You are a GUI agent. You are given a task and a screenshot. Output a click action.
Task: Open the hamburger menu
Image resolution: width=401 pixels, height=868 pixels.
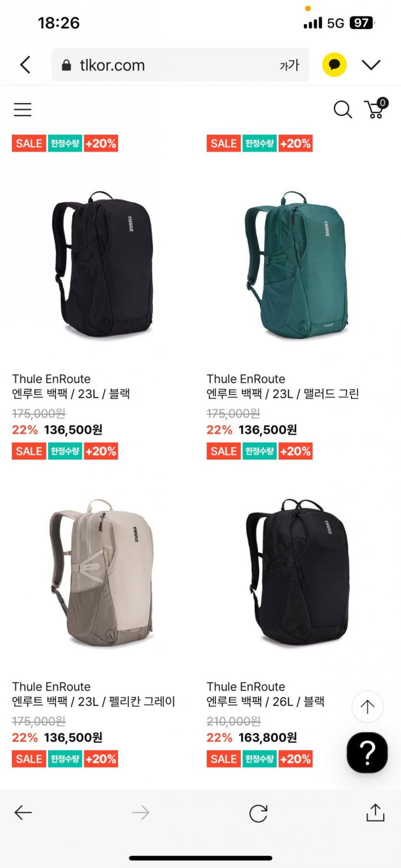point(23,110)
